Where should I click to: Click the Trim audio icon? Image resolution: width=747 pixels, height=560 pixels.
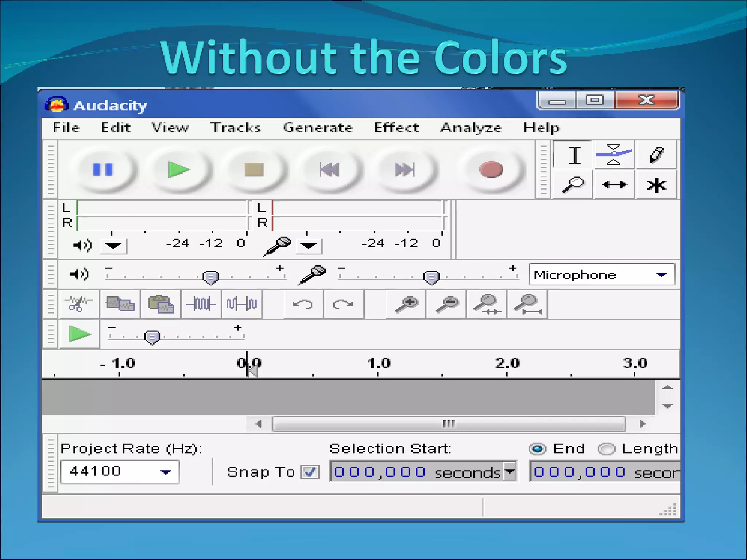pos(201,304)
